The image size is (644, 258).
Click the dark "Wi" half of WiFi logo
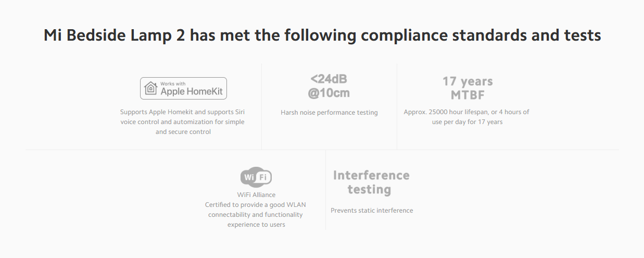249,177
